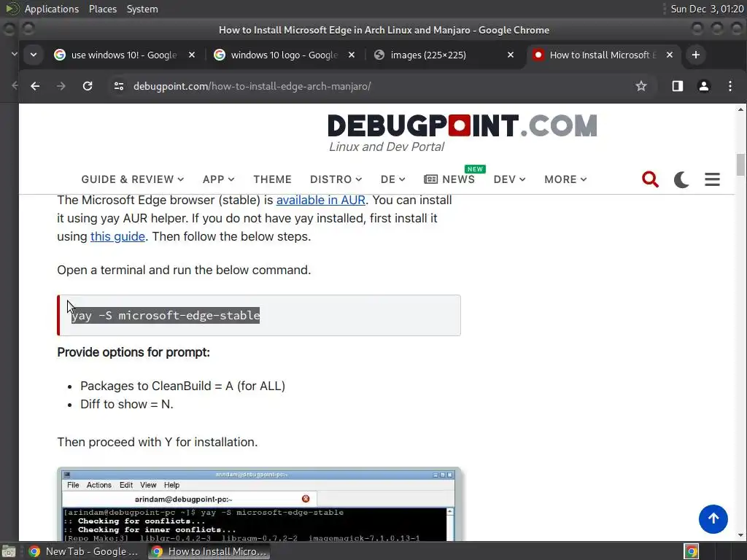Viewport: 747px width, 560px height.
Task: Select 'How to Install Micro...' taskbar window
Action: [x=209, y=551]
